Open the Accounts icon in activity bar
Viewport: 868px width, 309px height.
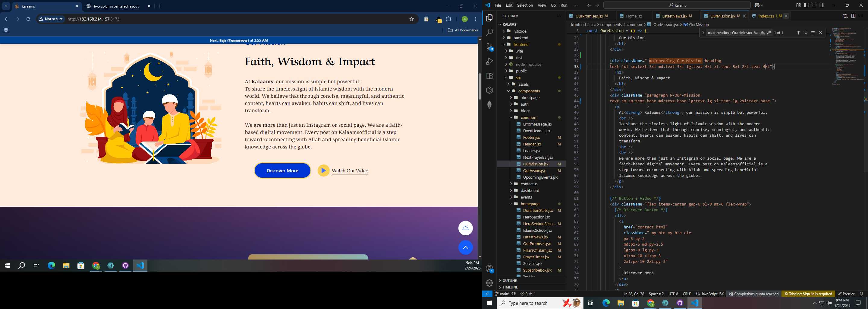pyautogui.click(x=489, y=269)
